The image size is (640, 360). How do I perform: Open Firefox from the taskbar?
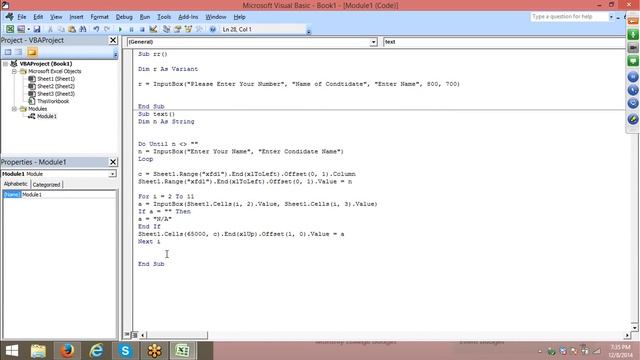pos(67,351)
